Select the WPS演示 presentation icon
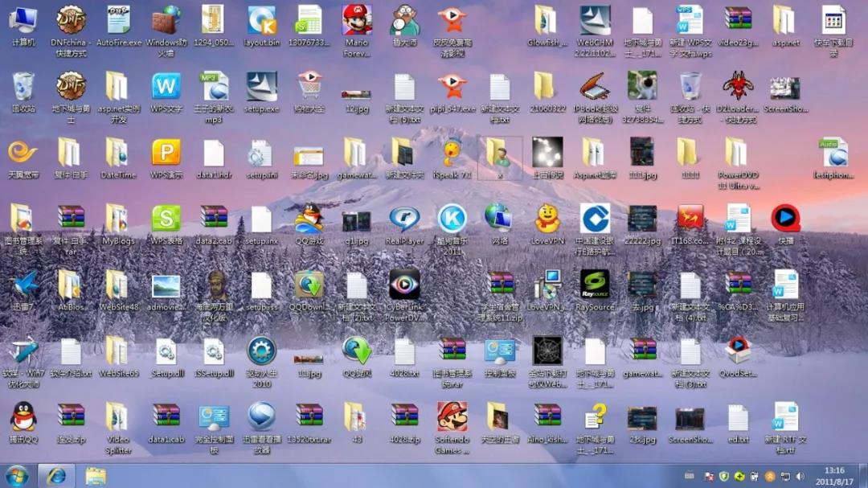The image size is (868, 488). pyautogui.click(x=166, y=152)
